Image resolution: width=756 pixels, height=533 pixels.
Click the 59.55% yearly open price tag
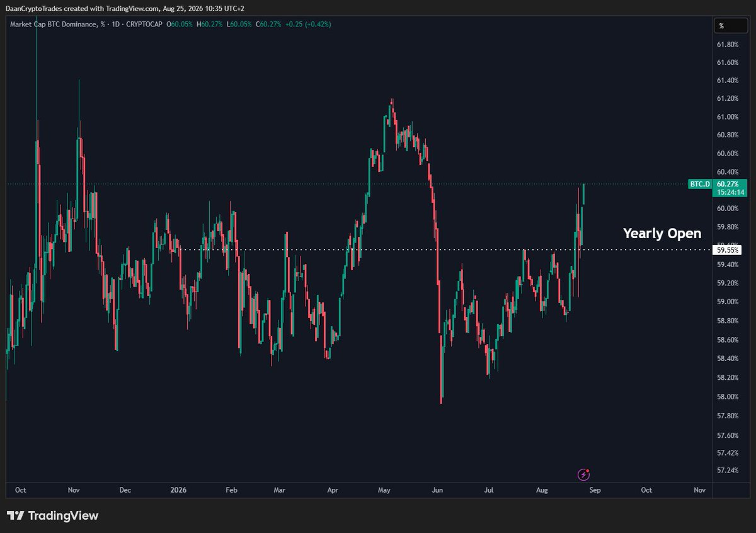pos(726,249)
